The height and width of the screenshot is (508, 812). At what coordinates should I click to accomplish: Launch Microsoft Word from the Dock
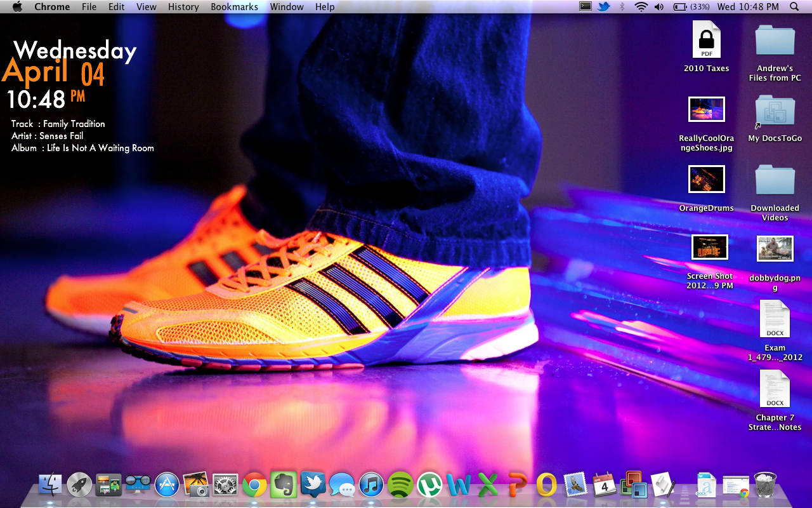click(459, 485)
